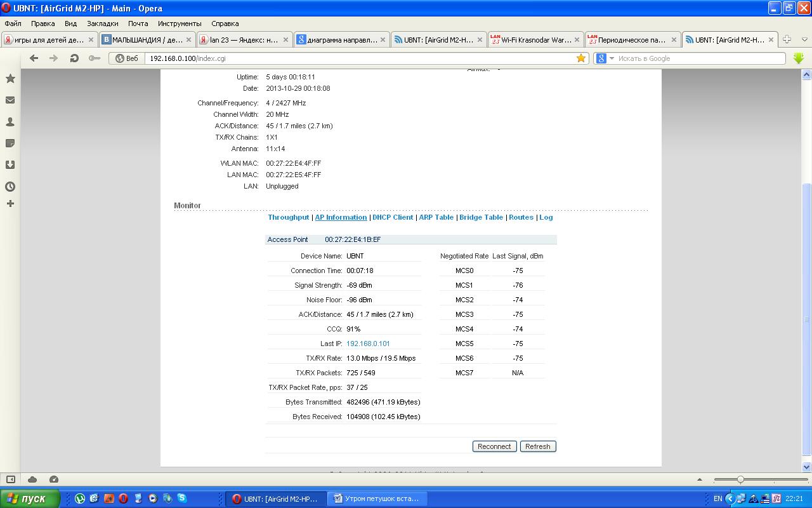Adjust the page zoom slider handle
Screen dimensions: 812x508
pos(740,479)
